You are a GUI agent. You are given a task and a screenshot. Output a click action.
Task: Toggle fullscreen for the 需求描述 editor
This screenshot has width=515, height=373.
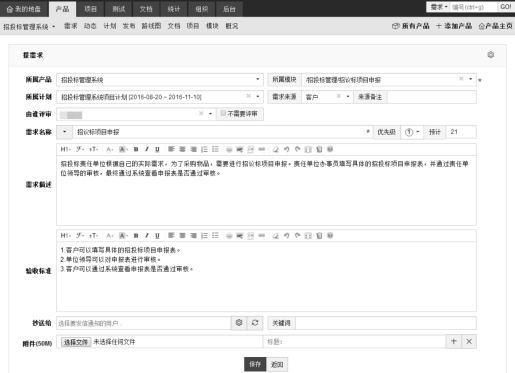(x=308, y=149)
